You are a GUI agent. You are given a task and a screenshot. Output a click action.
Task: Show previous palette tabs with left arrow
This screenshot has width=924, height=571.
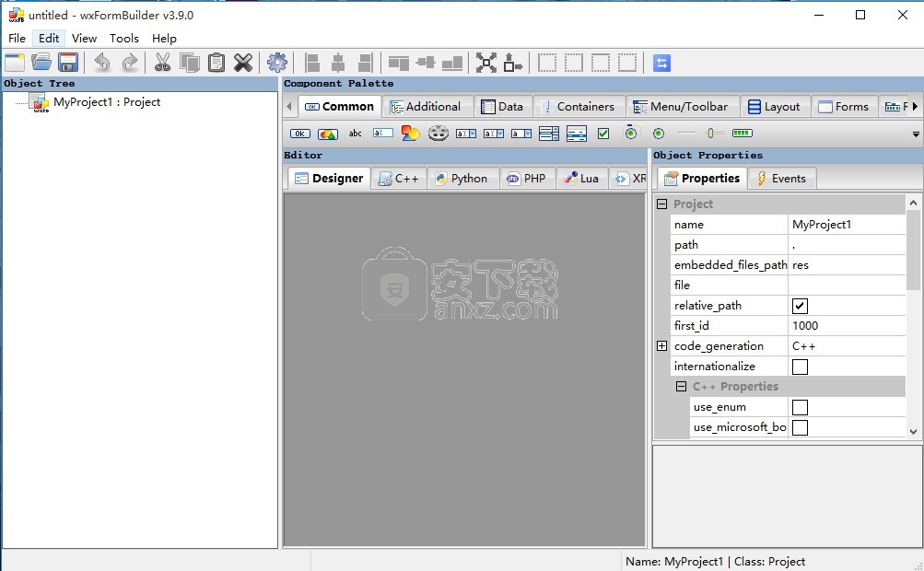288,107
